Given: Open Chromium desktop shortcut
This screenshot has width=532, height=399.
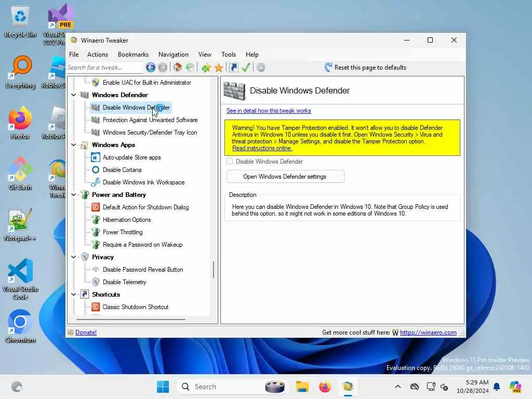Looking at the screenshot, I should (x=20, y=326).
